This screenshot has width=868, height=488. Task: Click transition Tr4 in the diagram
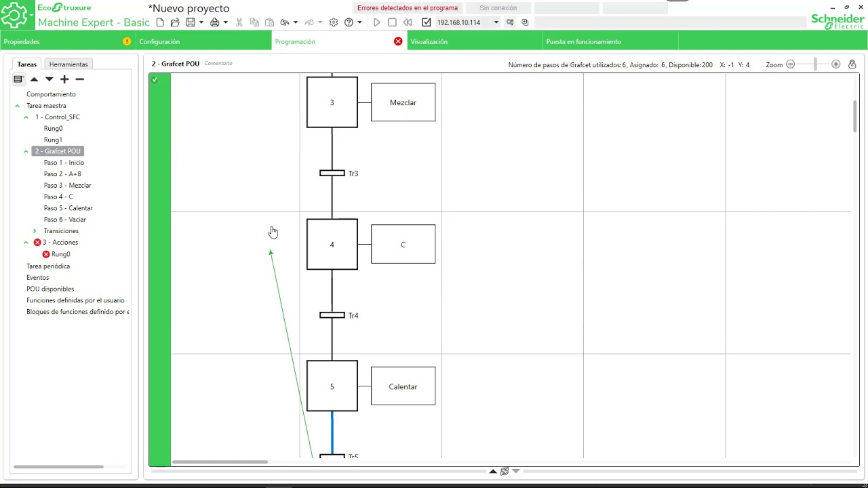click(x=332, y=315)
